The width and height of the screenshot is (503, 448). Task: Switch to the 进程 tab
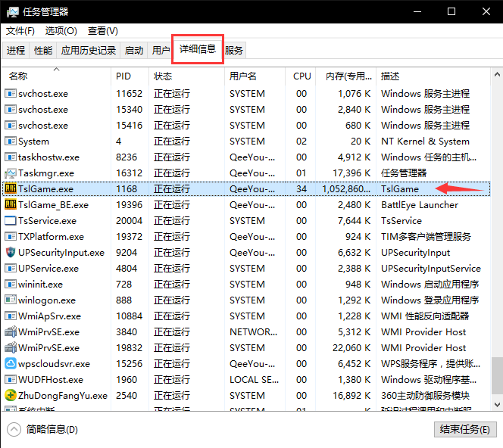pyautogui.click(x=16, y=50)
